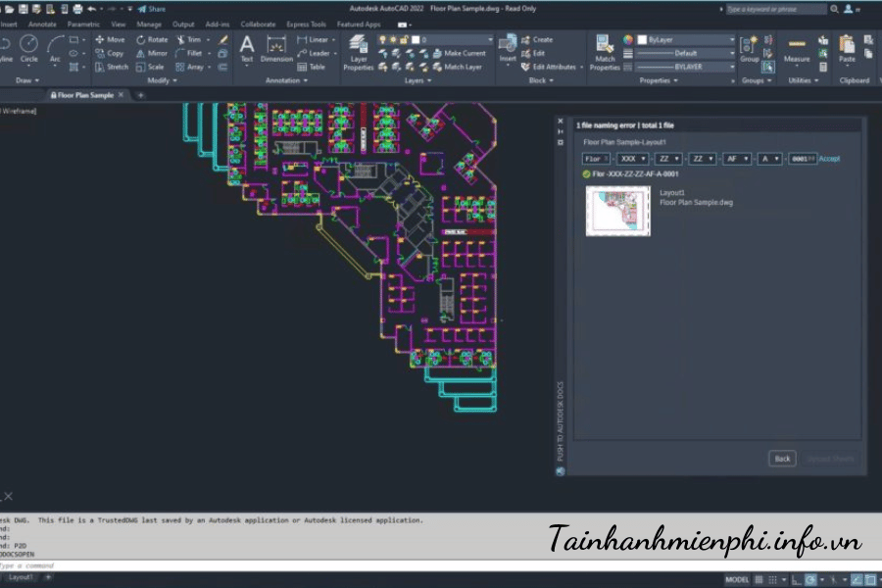Select the Arc drawing tool

click(56, 46)
